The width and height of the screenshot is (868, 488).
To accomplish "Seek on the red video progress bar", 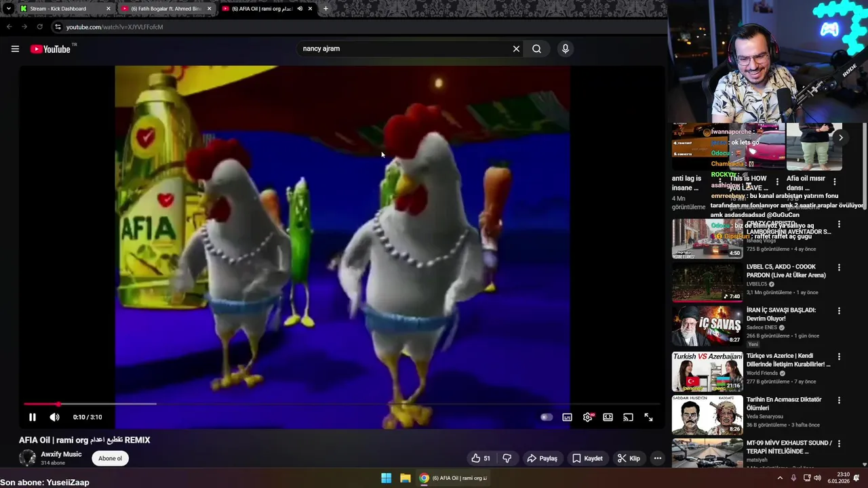I will [x=342, y=404].
